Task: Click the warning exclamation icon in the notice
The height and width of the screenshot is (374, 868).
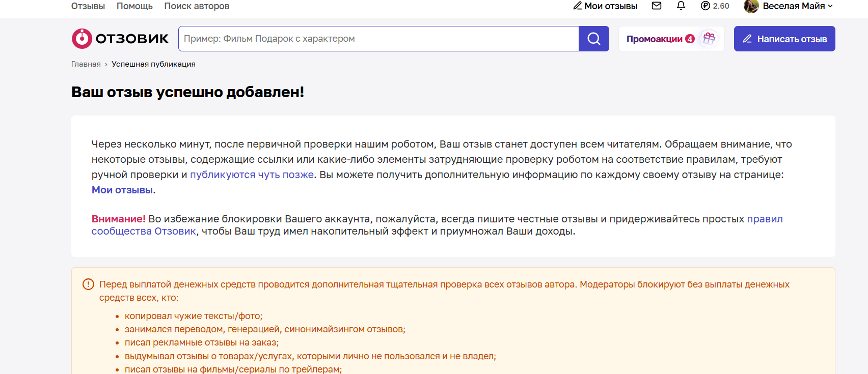Action: click(x=88, y=284)
